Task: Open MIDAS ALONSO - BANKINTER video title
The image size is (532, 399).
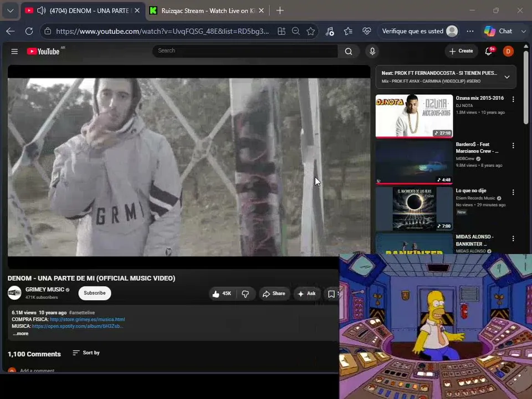Action: click(x=475, y=240)
